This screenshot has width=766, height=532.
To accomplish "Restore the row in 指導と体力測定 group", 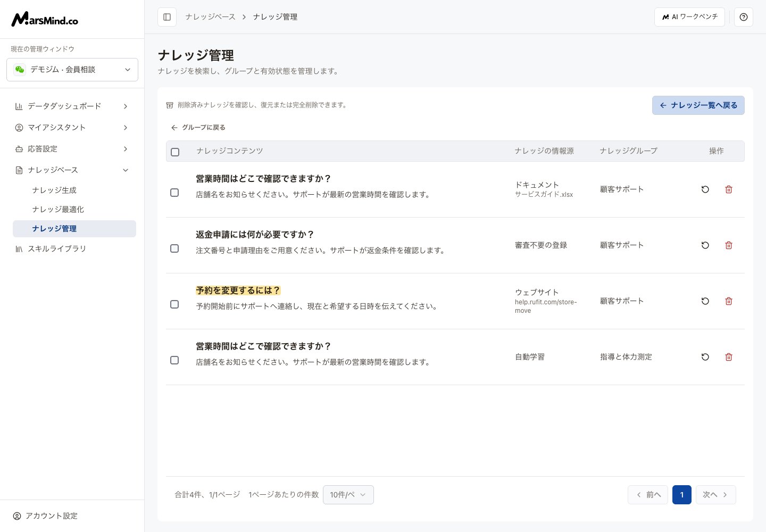I will pos(705,357).
